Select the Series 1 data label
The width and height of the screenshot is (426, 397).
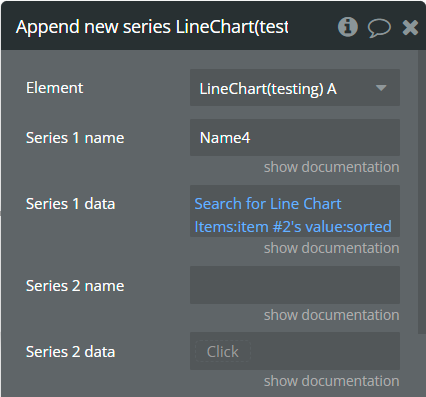tap(70, 204)
